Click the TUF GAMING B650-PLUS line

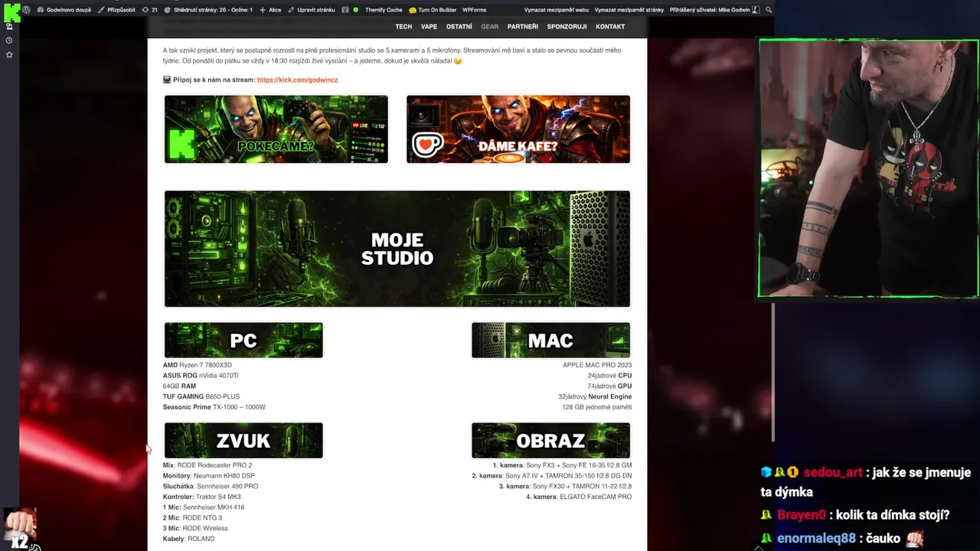[x=201, y=396]
